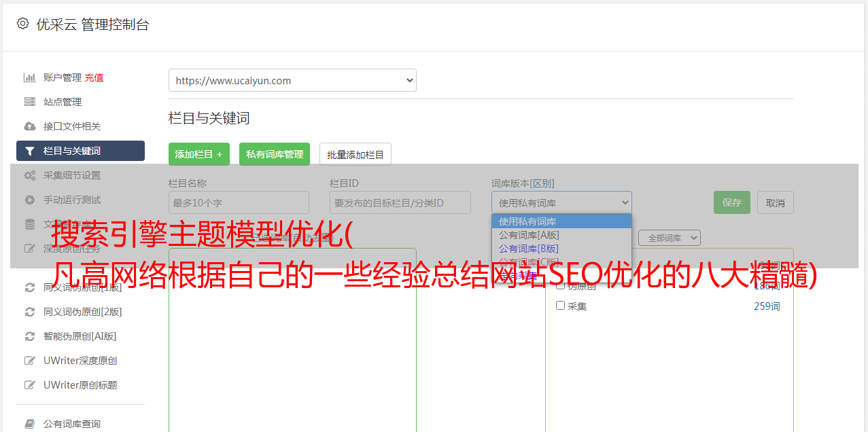Open 账户管理 via its bar chart icon
This screenshot has width=868, height=432.
click(29, 77)
